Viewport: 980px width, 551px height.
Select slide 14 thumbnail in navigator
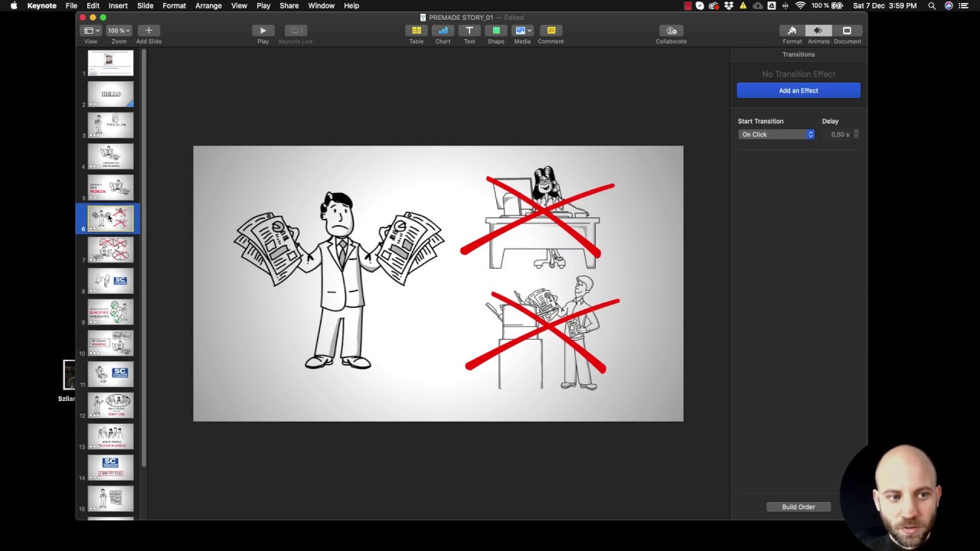(110, 468)
